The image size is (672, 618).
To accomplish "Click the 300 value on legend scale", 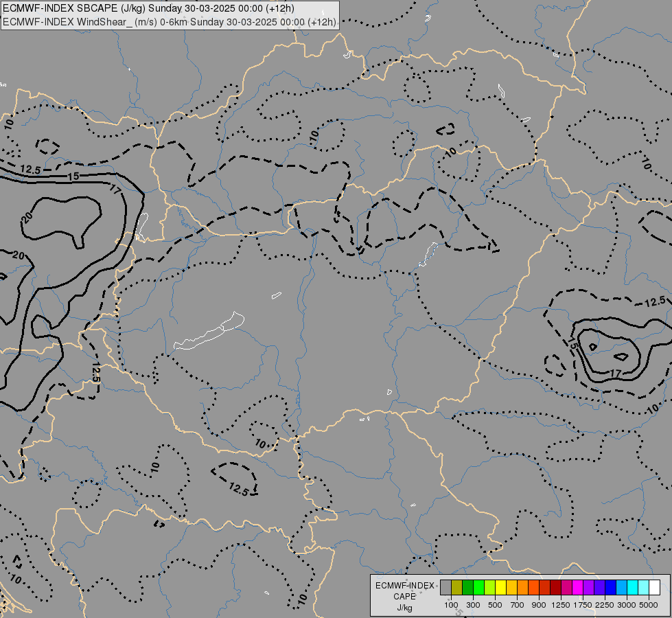I will (x=473, y=605).
